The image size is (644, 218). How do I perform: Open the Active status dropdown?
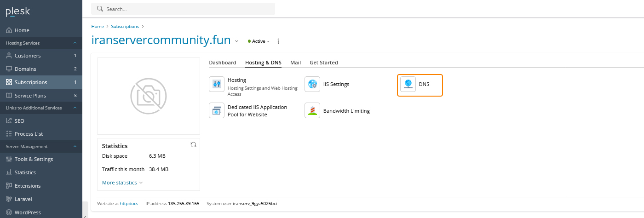[259, 41]
